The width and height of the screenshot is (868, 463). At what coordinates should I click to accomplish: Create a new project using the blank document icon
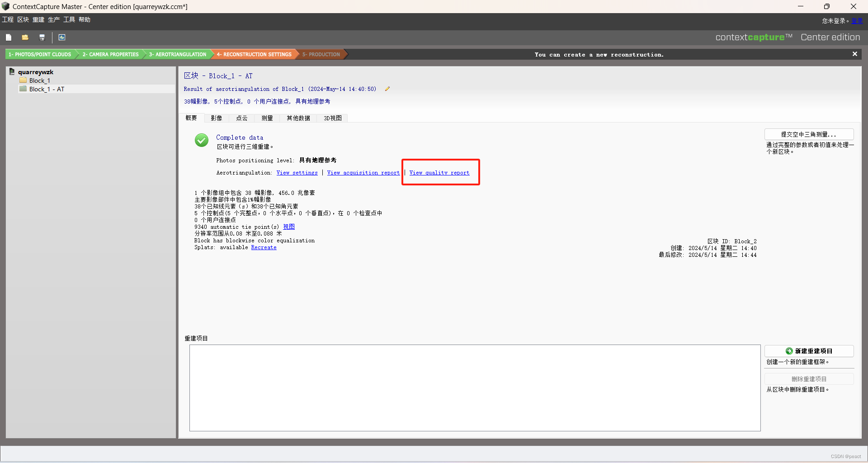coord(9,37)
